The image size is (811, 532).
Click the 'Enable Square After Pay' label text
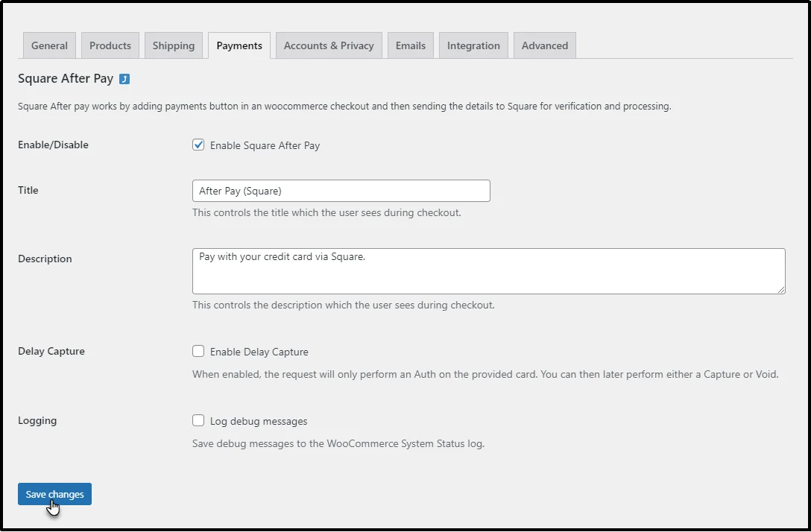[265, 146]
